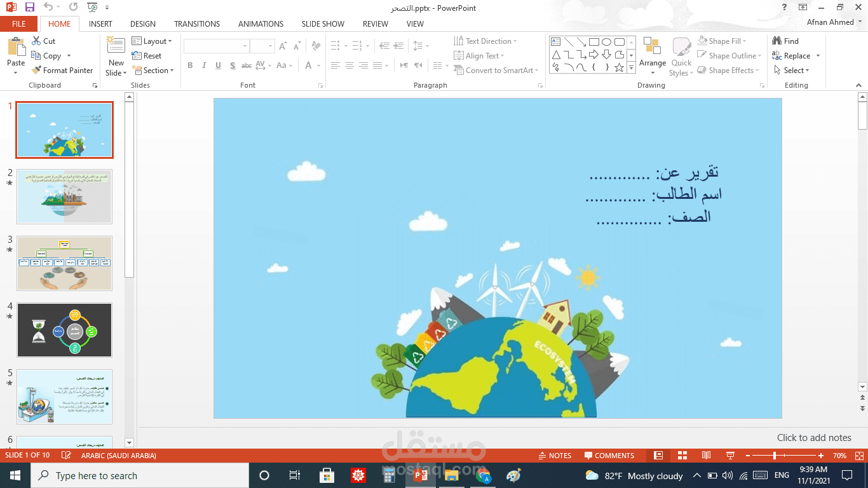Switch to Reading View
This screenshot has height=488, width=868.
(706, 456)
